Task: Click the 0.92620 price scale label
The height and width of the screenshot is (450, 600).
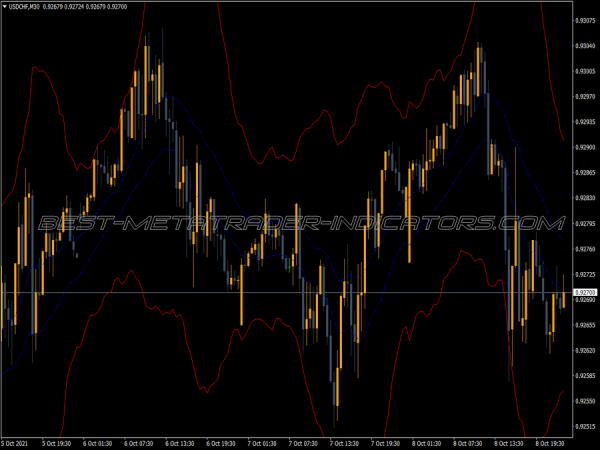Action: coord(585,351)
